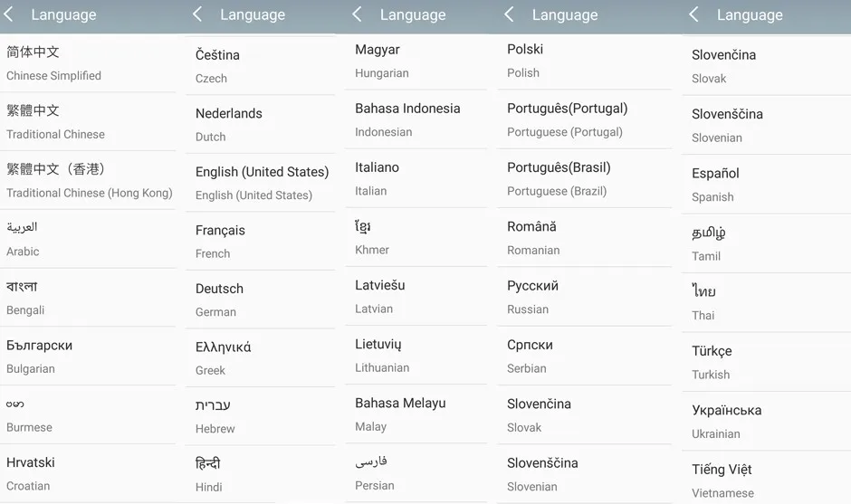This screenshot has width=851, height=504.
Task: Tap back arrow above Español list
Action: tap(694, 14)
